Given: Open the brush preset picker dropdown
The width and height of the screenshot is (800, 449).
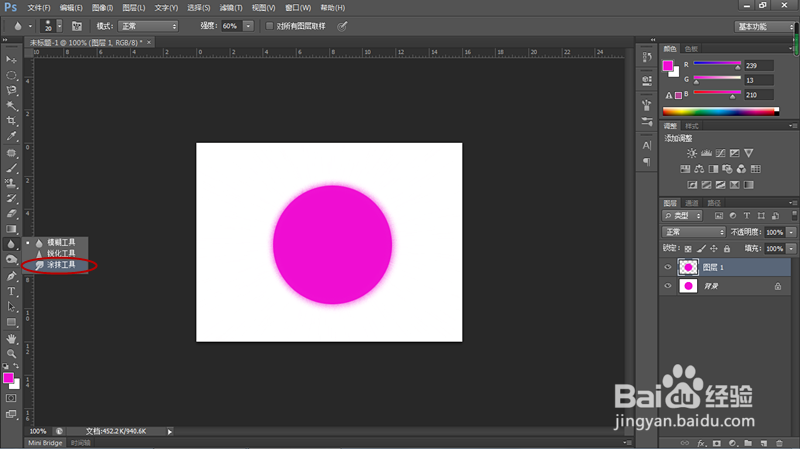Looking at the screenshot, I should point(59,26).
